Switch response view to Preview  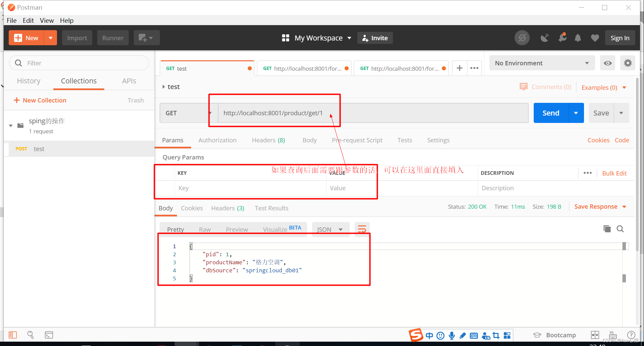coord(237,229)
